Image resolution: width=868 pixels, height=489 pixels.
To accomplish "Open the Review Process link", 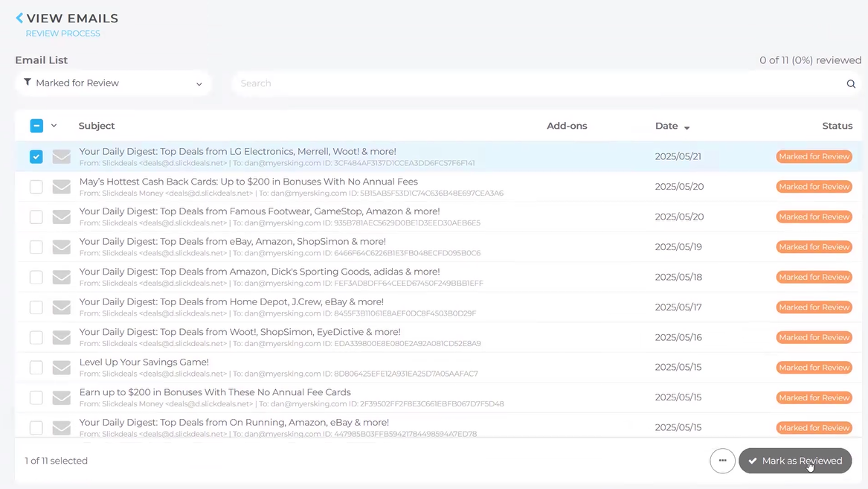I will click(x=62, y=33).
